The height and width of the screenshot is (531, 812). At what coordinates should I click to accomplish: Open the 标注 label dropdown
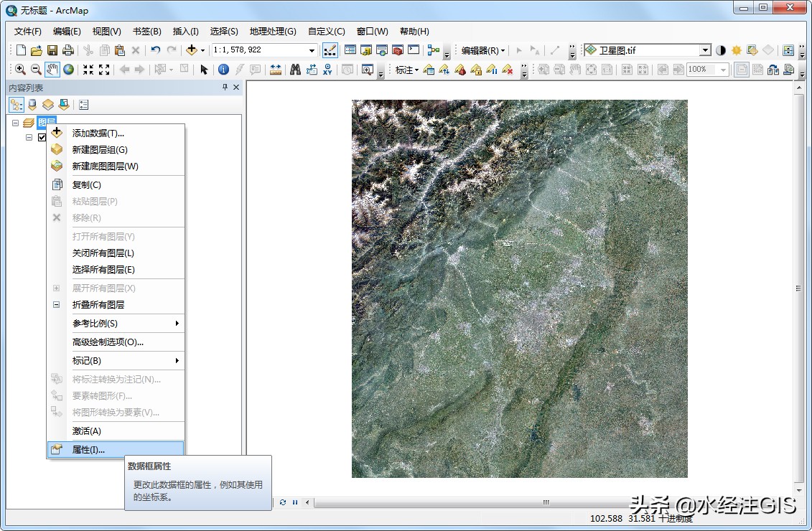pyautogui.click(x=407, y=70)
